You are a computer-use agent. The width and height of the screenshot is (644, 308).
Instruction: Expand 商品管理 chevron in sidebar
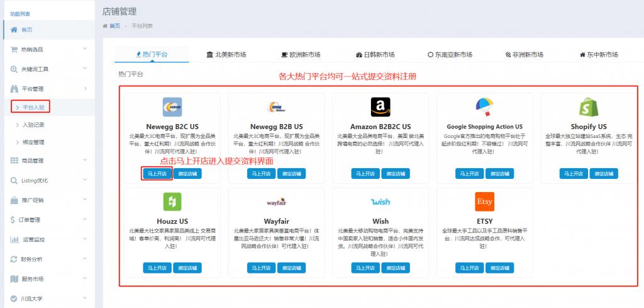85,160
